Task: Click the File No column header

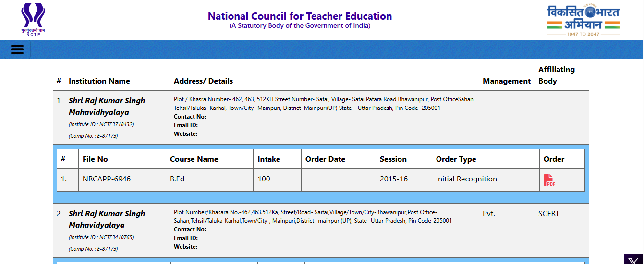Action: coord(95,159)
